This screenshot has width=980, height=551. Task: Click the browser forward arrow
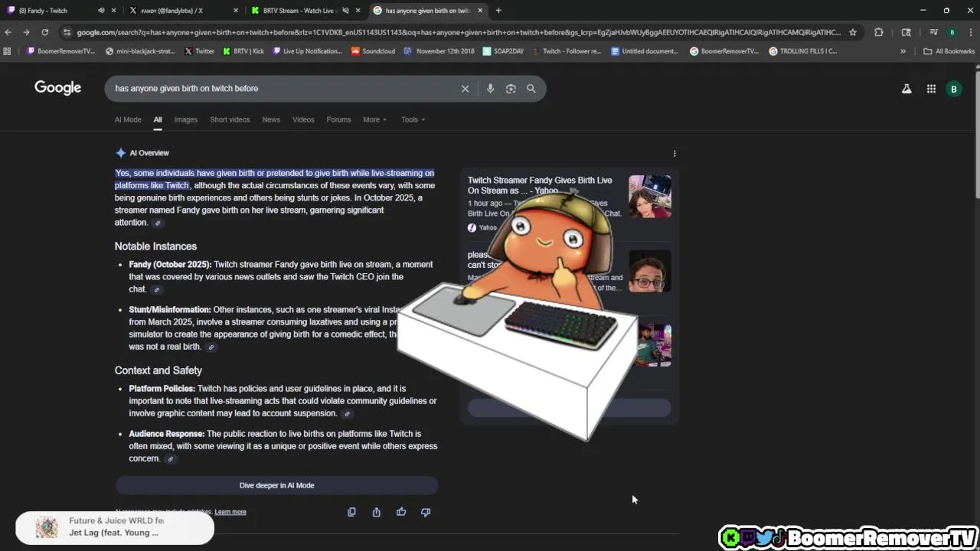coord(26,32)
